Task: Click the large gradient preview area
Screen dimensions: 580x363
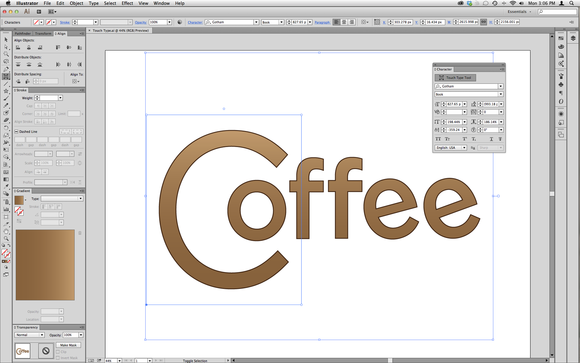Action: click(x=45, y=265)
